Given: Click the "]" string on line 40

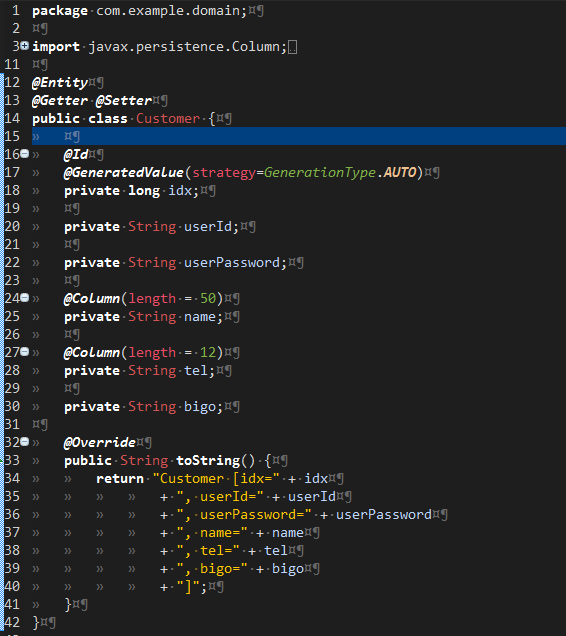Looking at the screenshot, I should (x=188, y=586).
